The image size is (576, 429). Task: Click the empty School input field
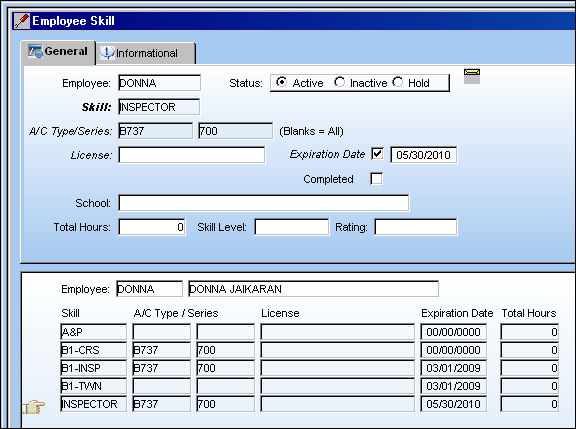point(263,203)
